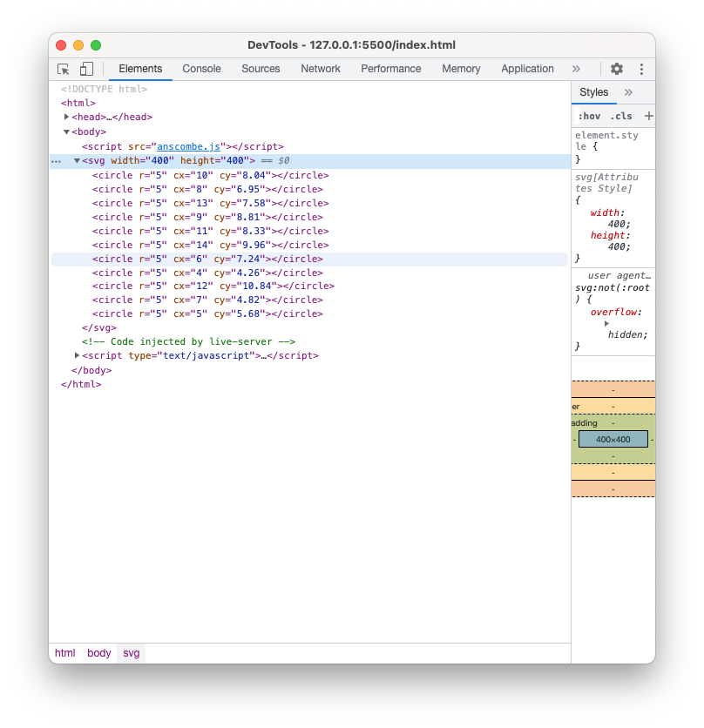Show more main panel tabs chevron
The width and height of the screenshot is (704, 728).
(576, 69)
